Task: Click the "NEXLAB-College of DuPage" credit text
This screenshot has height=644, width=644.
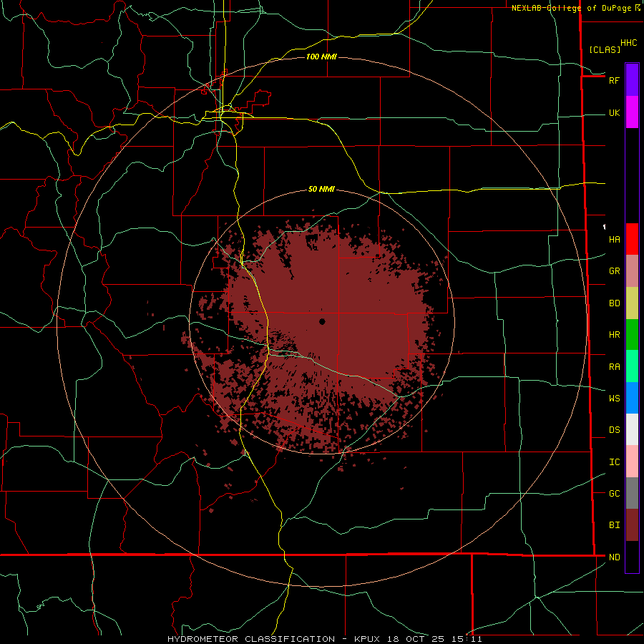Action: click(571, 8)
